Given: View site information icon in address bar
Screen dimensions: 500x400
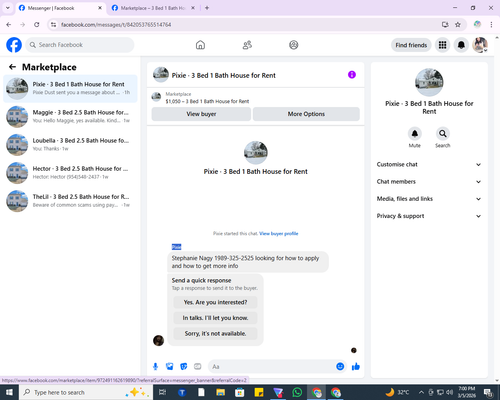Looking at the screenshot, I should [53, 25].
